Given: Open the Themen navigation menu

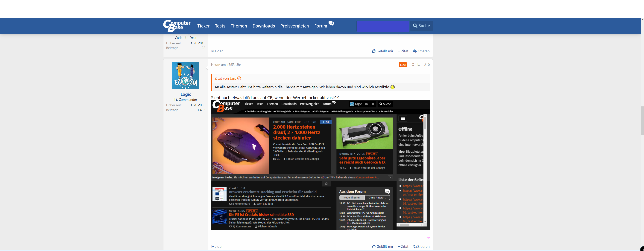Looking at the screenshot, I should (239, 26).
